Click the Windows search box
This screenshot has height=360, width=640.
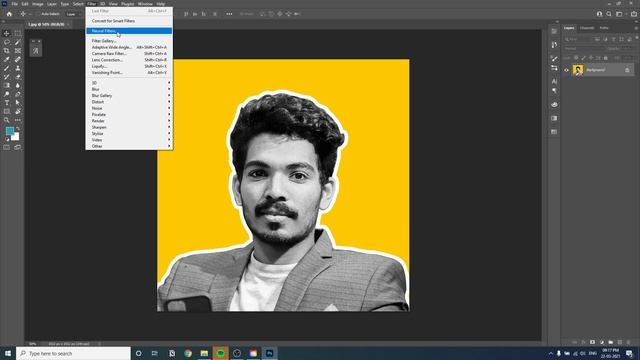point(73,353)
